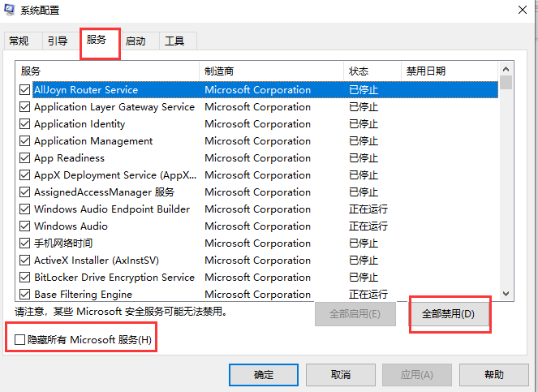Sort services by 制造商 column header

pyautogui.click(x=271, y=71)
